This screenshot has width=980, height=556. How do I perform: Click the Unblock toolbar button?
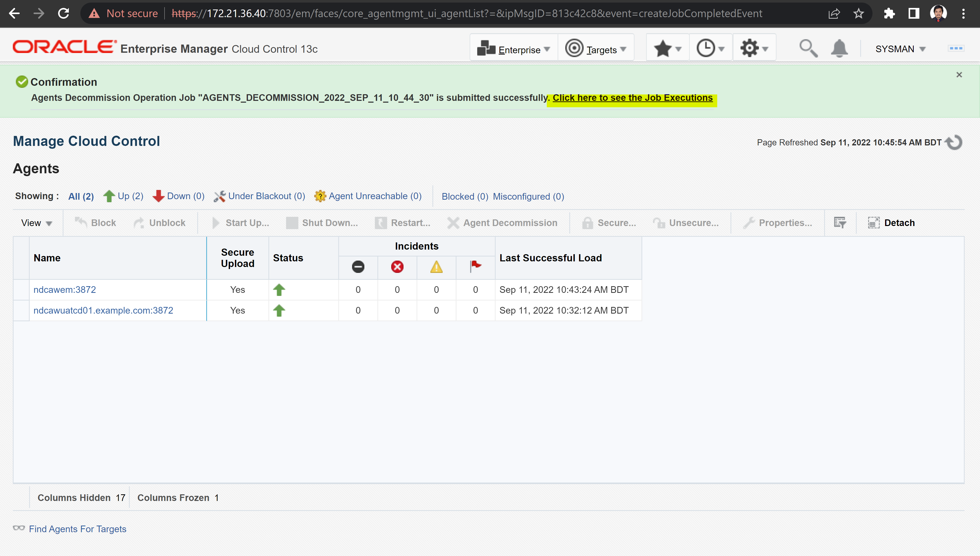(159, 223)
